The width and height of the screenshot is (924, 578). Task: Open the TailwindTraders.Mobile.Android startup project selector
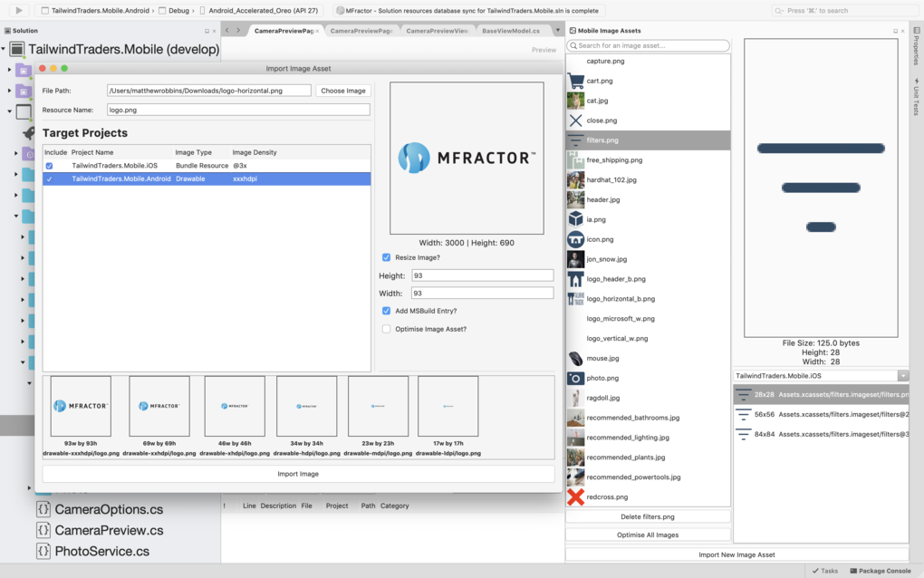[x=95, y=11]
